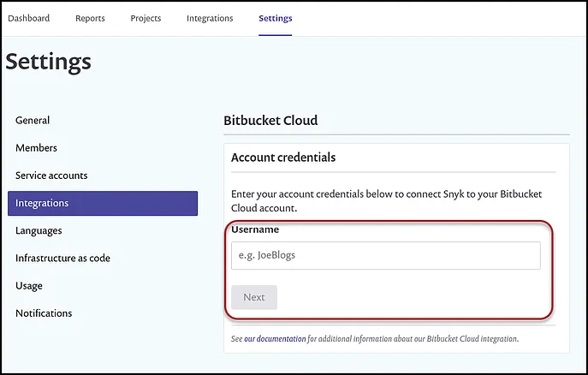Screen dimensions: 588x375
Task: Open the Dashboard tab
Action: pyautogui.click(x=29, y=18)
